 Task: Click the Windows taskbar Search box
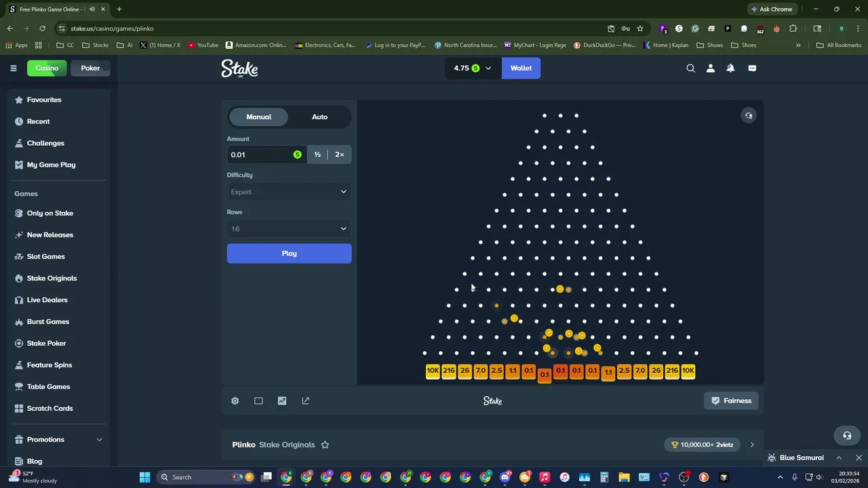pyautogui.click(x=207, y=477)
